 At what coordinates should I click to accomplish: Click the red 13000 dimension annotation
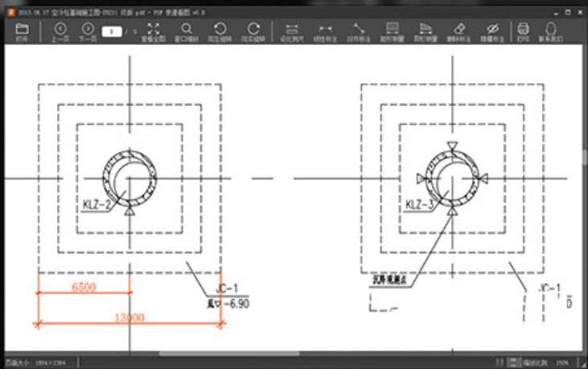pos(130,318)
